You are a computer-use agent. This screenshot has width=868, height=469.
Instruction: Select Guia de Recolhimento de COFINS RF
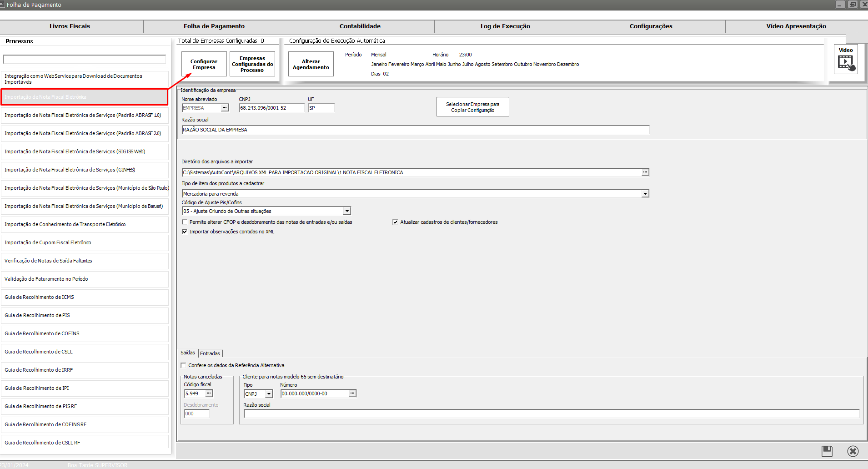coord(85,425)
